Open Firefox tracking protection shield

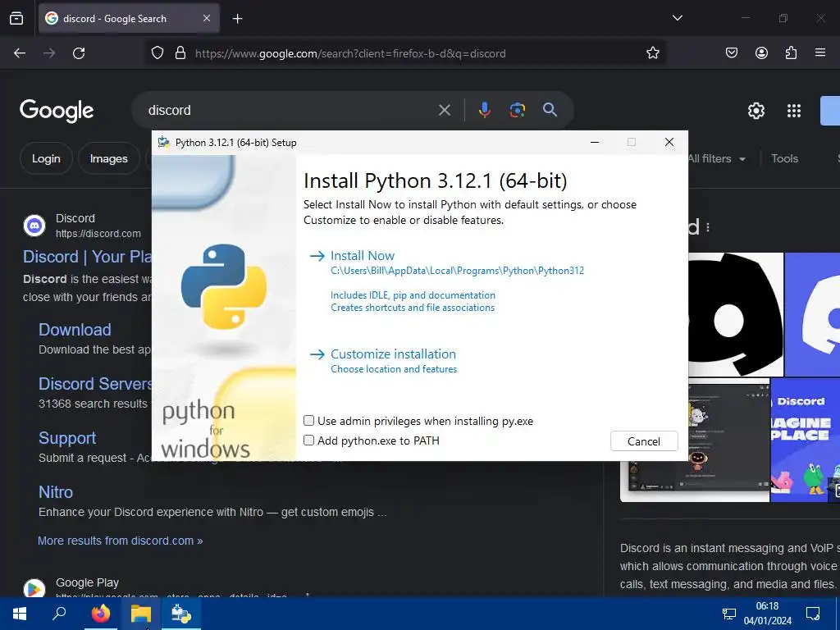pyautogui.click(x=157, y=53)
